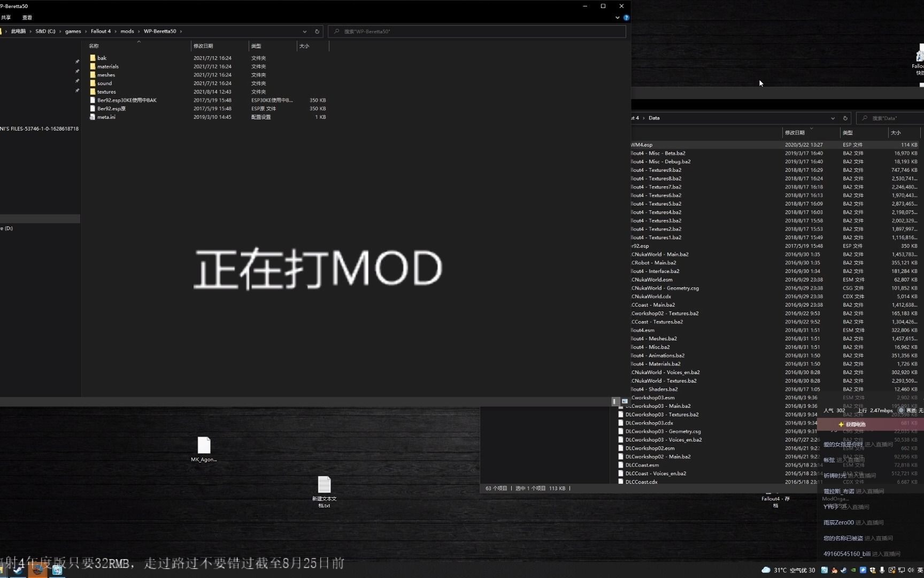This screenshot has height=578, width=924.
Task: Expand chevron after mods in breadcrumb
Action: click(138, 32)
